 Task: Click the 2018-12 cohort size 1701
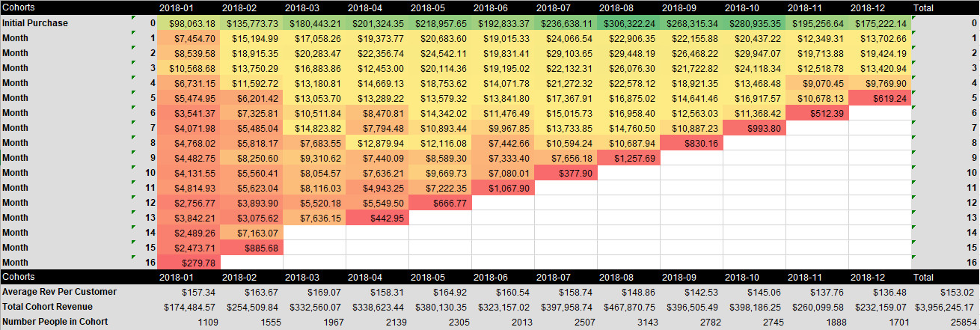[x=897, y=322]
